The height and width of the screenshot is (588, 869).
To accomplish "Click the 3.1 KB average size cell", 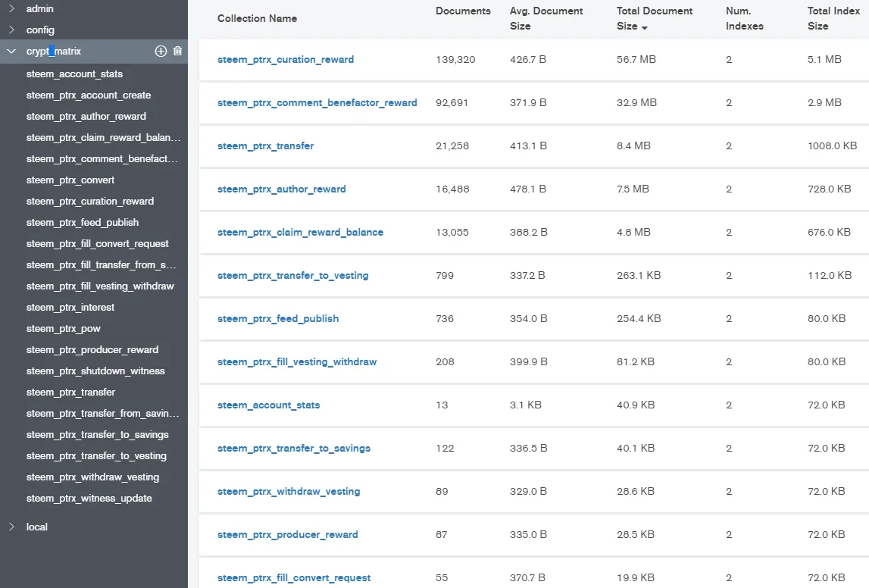I will point(525,405).
